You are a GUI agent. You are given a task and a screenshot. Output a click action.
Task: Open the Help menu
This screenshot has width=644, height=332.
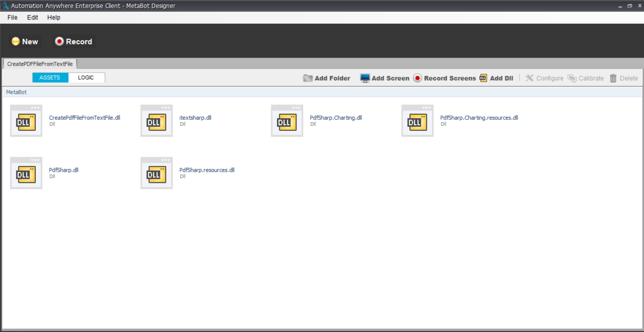pyautogui.click(x=54, y=17)
